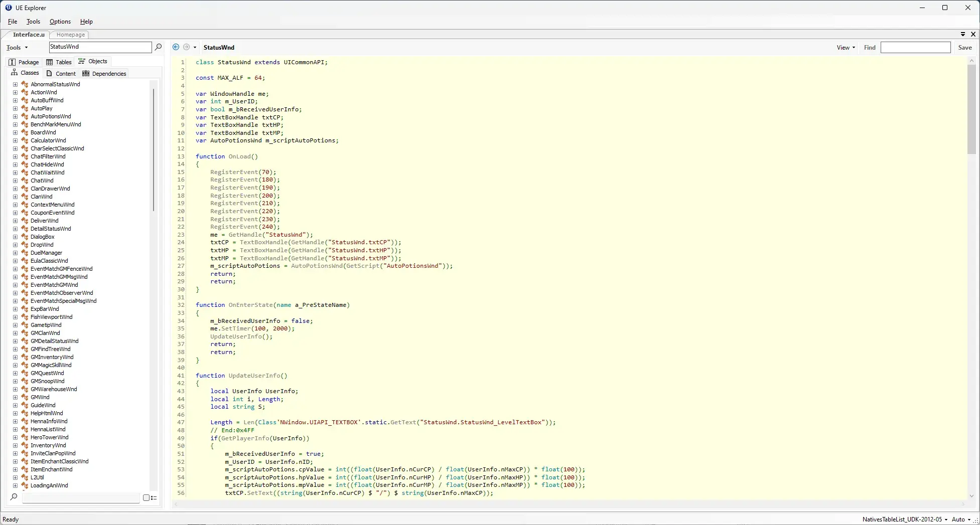
Task: Expand the ChatFilterWnd class node
Action: point(15,156)
